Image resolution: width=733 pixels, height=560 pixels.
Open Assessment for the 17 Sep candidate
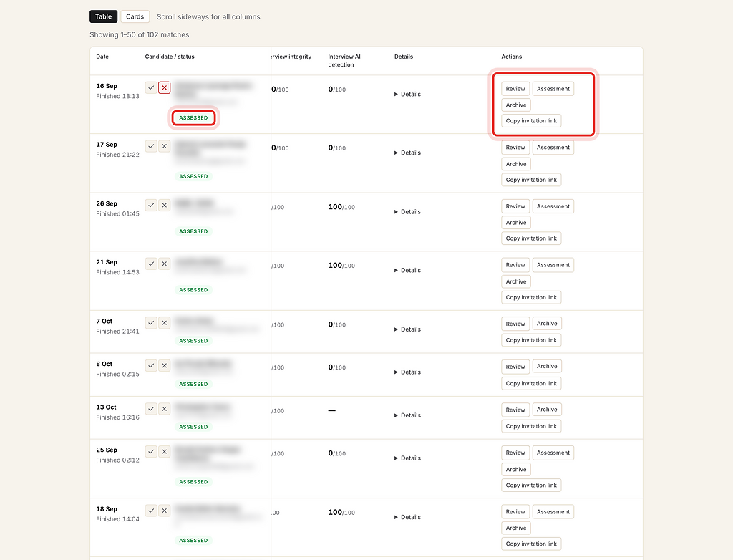click(x=553, y=148)
